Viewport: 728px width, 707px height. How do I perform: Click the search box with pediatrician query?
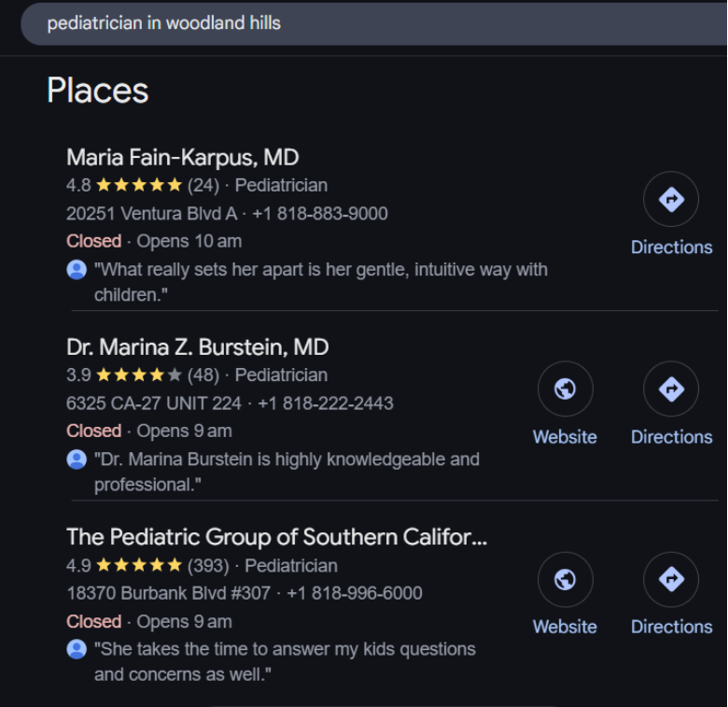pyautogui.click(x=373, y=23)
